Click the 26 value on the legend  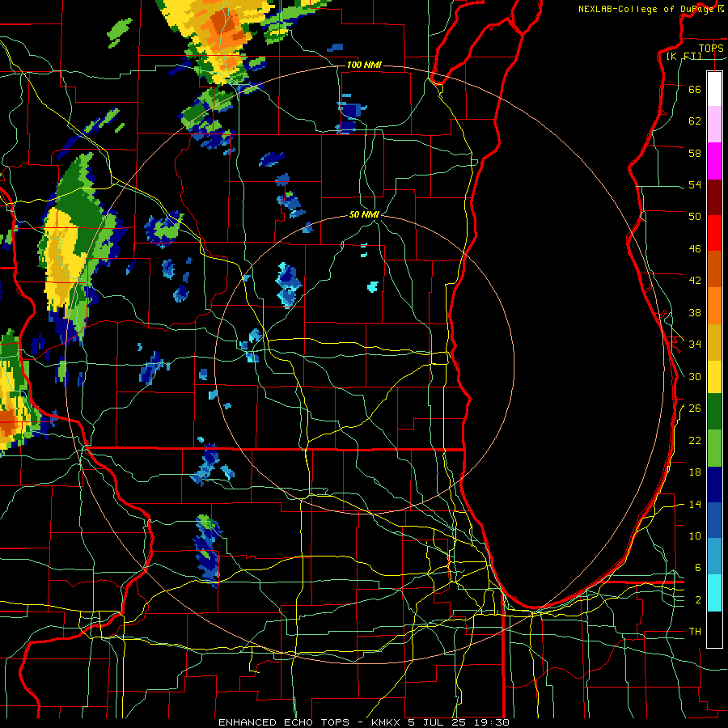pyautogui.click(x=695, y=408)
